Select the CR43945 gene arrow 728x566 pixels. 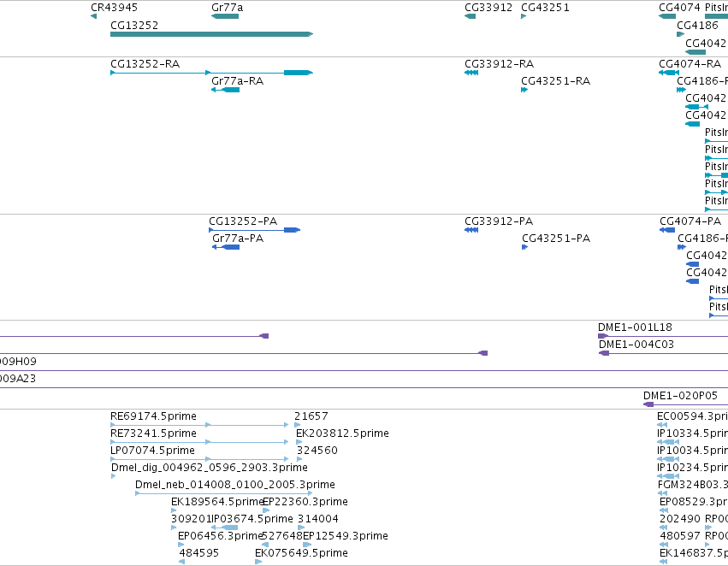point(94,16)
